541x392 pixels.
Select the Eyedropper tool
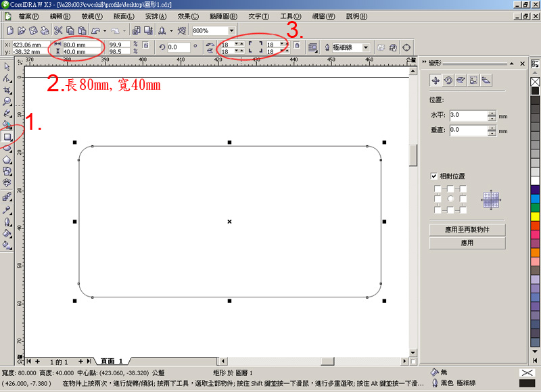(7, 210)
